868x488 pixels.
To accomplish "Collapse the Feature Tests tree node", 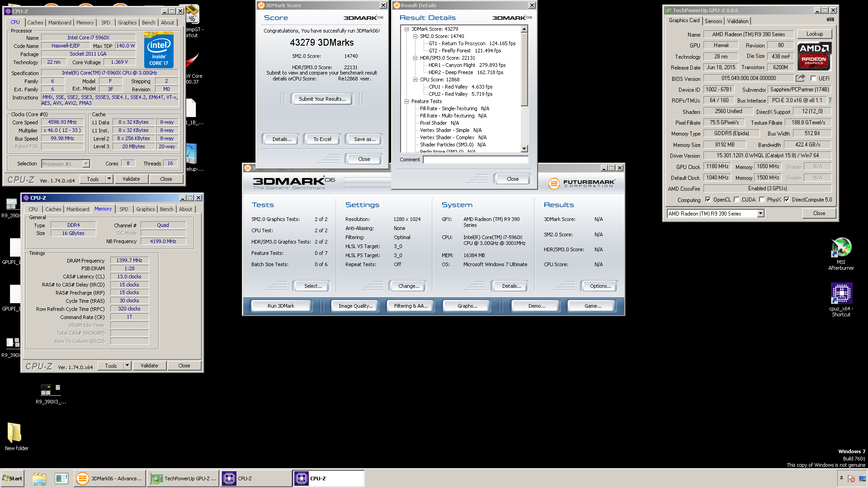I will pyautogui.click(x=406, y=101).
